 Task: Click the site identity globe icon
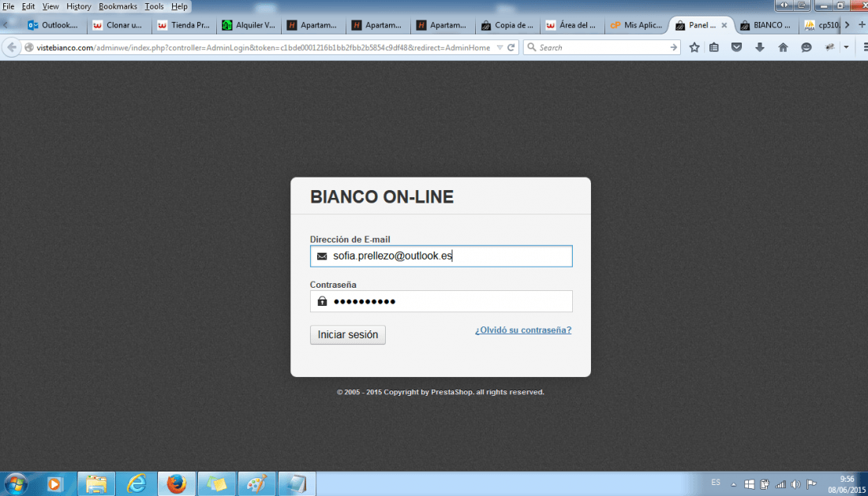[29, 47]
